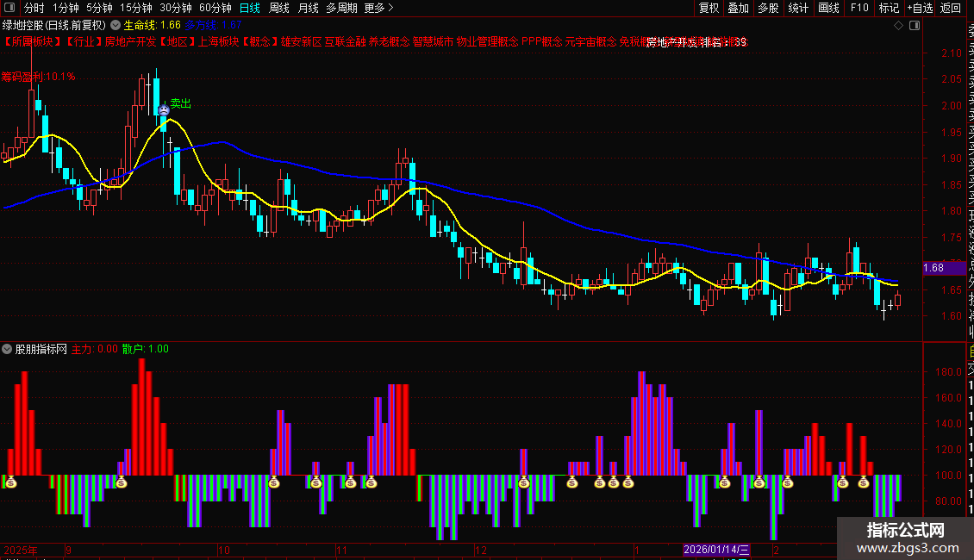974x560 pixels.
Task: Click the 物业管理概念 concept text
Action: [488, 41]
